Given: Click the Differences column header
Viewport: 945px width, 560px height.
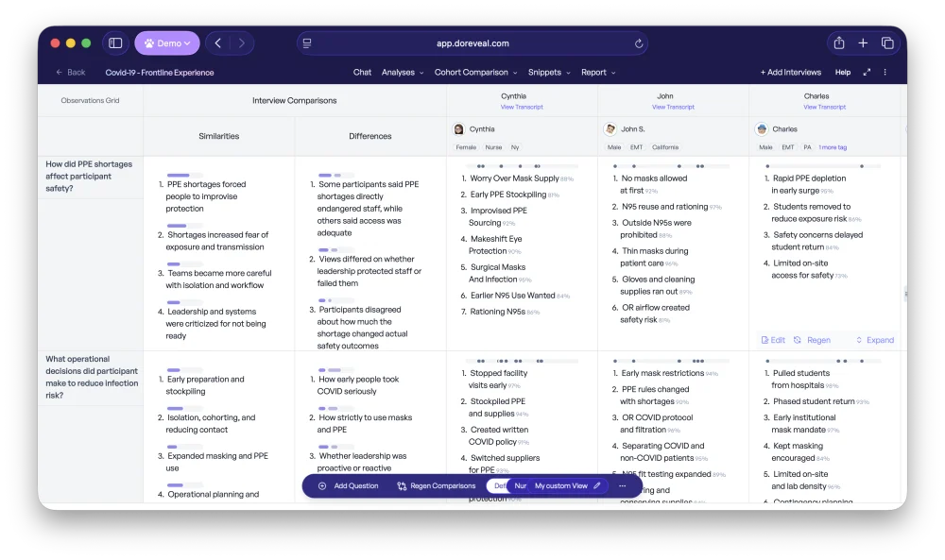Looking at the screenshot, I should click(370, 136).
